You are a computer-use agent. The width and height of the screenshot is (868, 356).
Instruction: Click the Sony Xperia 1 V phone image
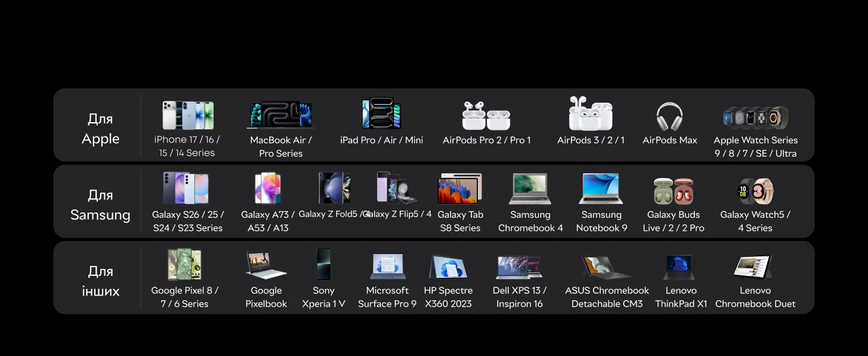[324, 264]
